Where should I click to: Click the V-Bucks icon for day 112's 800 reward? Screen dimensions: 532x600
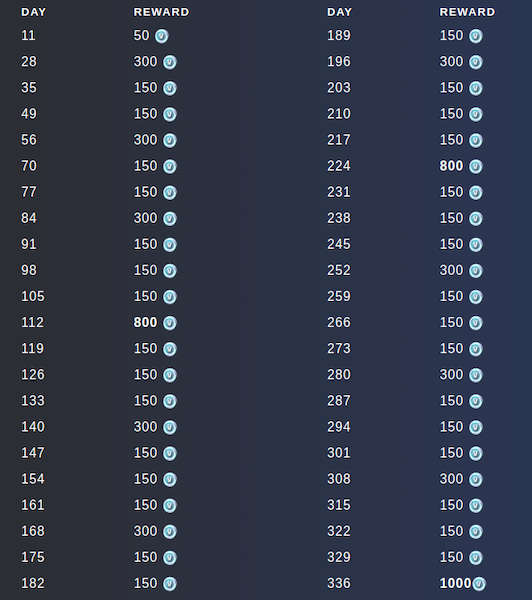click(170, 323)
